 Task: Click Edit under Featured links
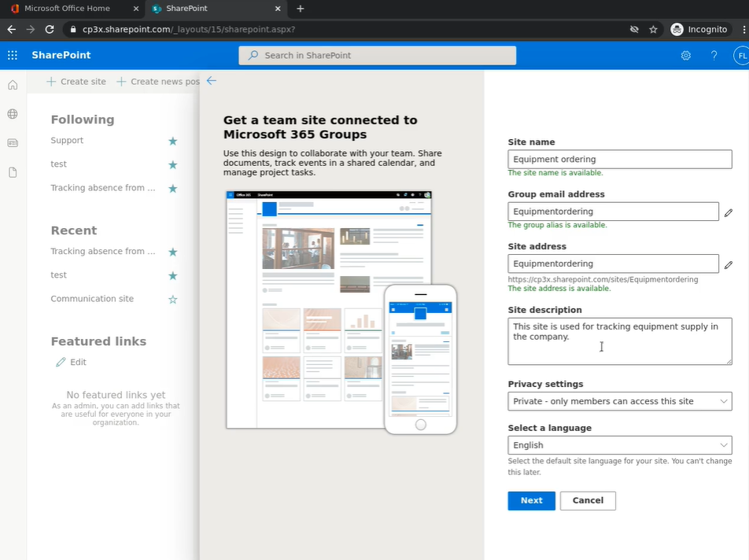tap(71, 362)
